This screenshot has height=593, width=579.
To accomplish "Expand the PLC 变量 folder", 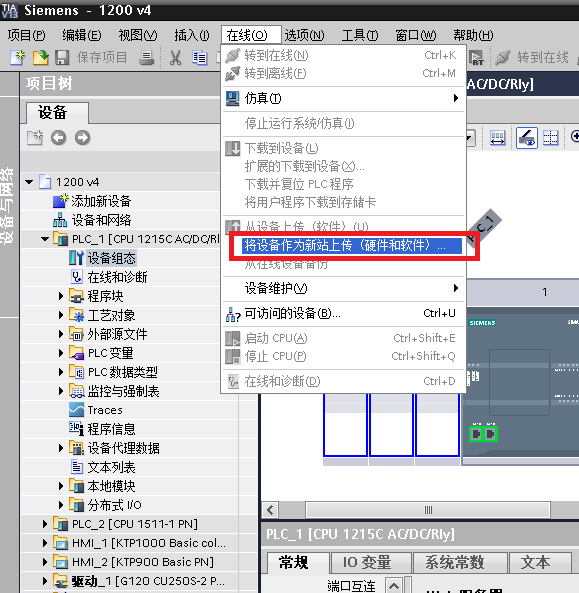I will [x=61, y=353].
